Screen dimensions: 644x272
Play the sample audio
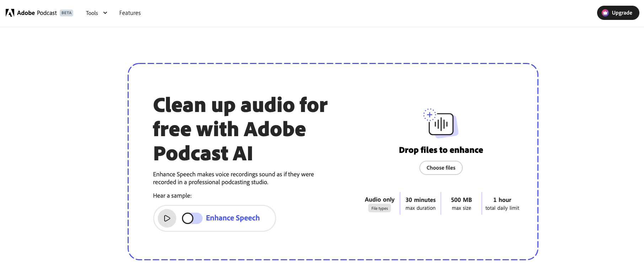click(167, 218)
